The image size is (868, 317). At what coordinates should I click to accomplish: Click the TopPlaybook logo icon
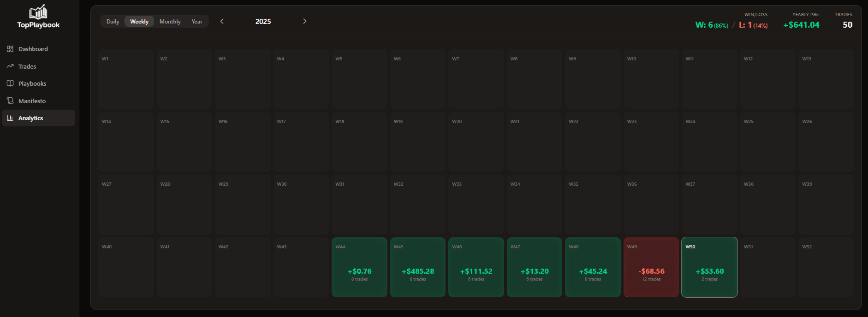pos(38,12)
